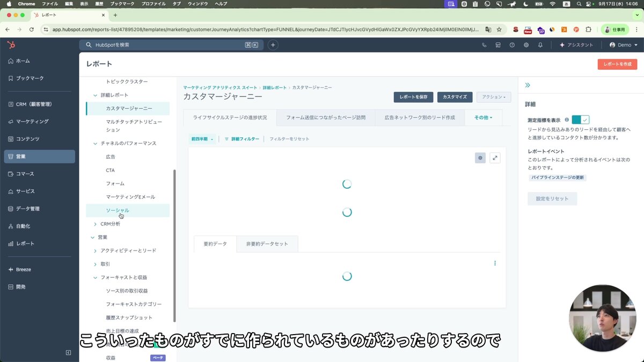
Task: Open the 前四半期 date filter dropdown
Action: click(202, 138)
